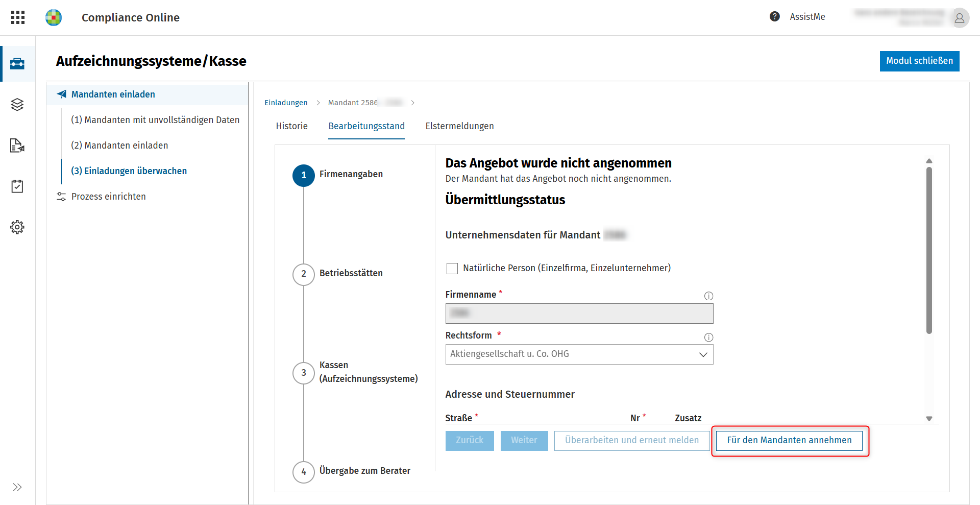The image size is (980, 505).
Task: Open the app launcher grid icon
Action: tap(18, 17)
